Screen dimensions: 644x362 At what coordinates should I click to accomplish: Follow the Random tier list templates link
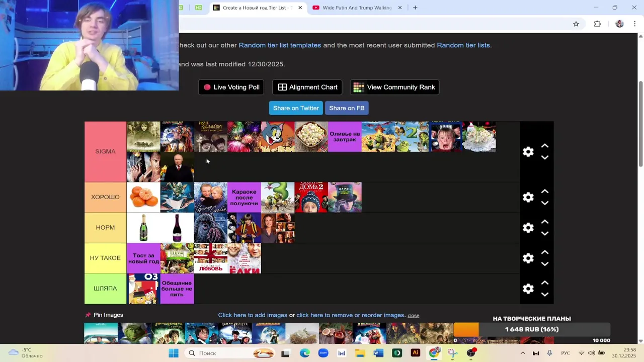[x=280, y=45]
